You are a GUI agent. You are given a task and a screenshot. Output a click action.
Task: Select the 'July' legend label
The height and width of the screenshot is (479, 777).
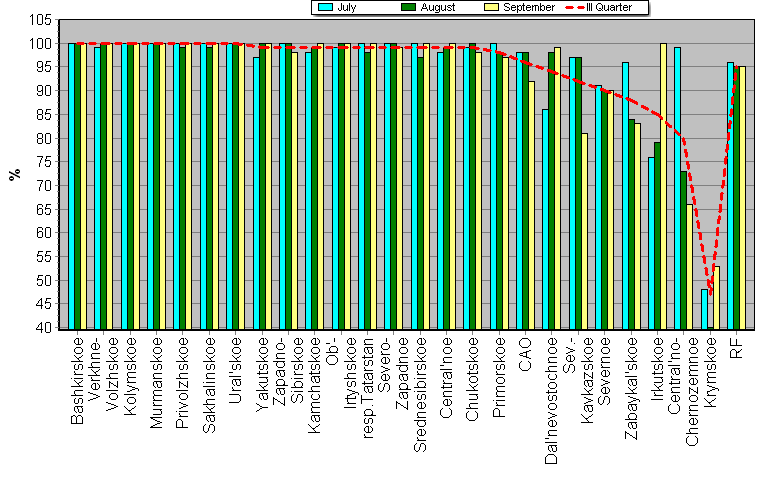click(346, 7)
